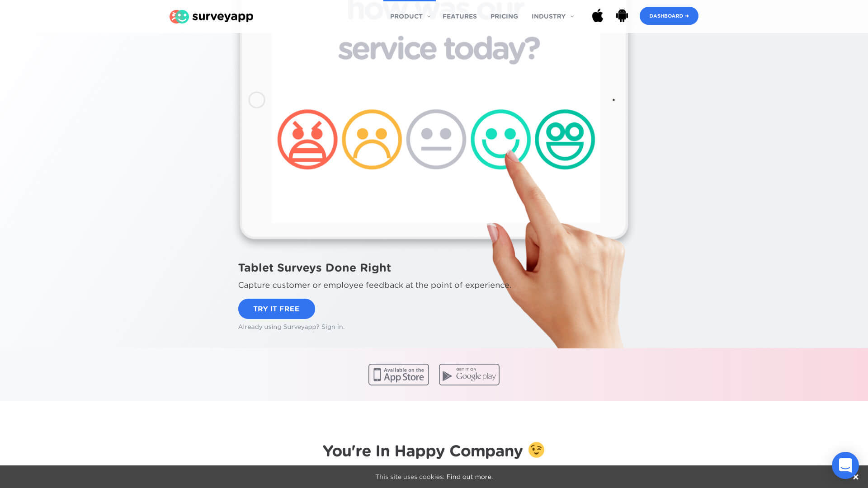Image resolution: width=868 pixels, height=488 pixels.
Task: Click the very happy face emoji icon
Action: (564, 139)
